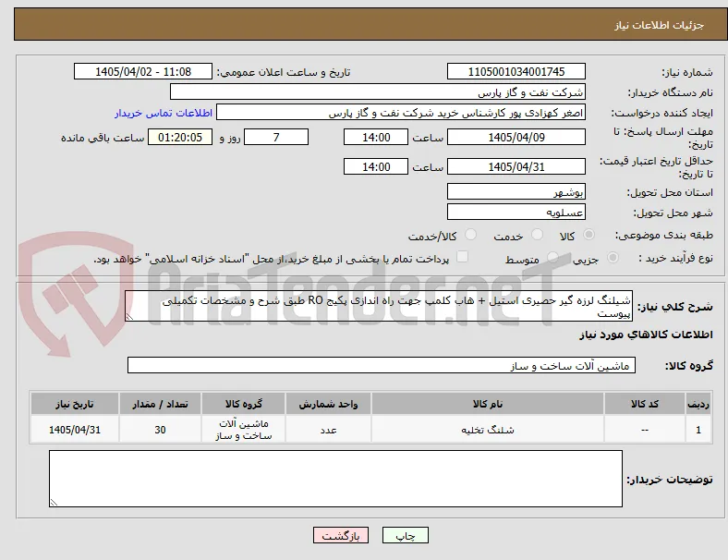Click the remaining days field showing 7
Screen dimensions: 728x560
point(276,137)
